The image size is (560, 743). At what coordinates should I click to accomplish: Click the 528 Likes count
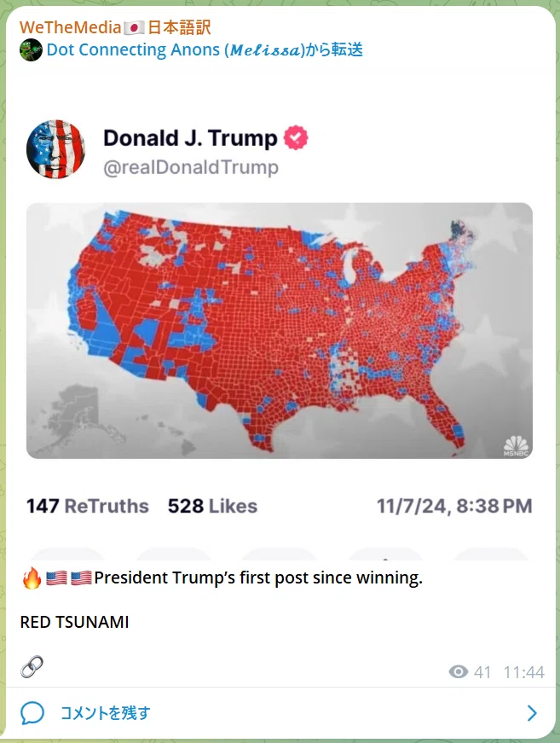click(212, 506)
